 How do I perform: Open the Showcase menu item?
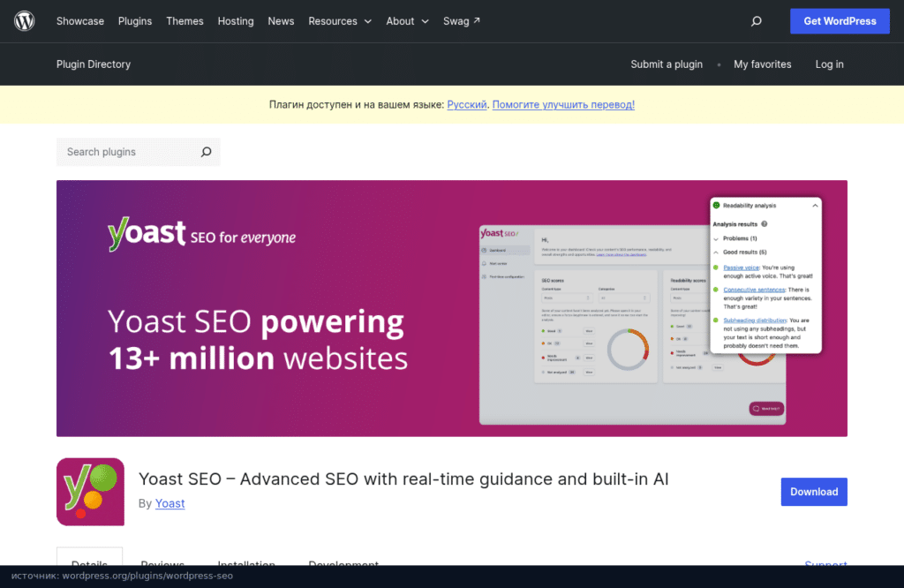point(80,21)
